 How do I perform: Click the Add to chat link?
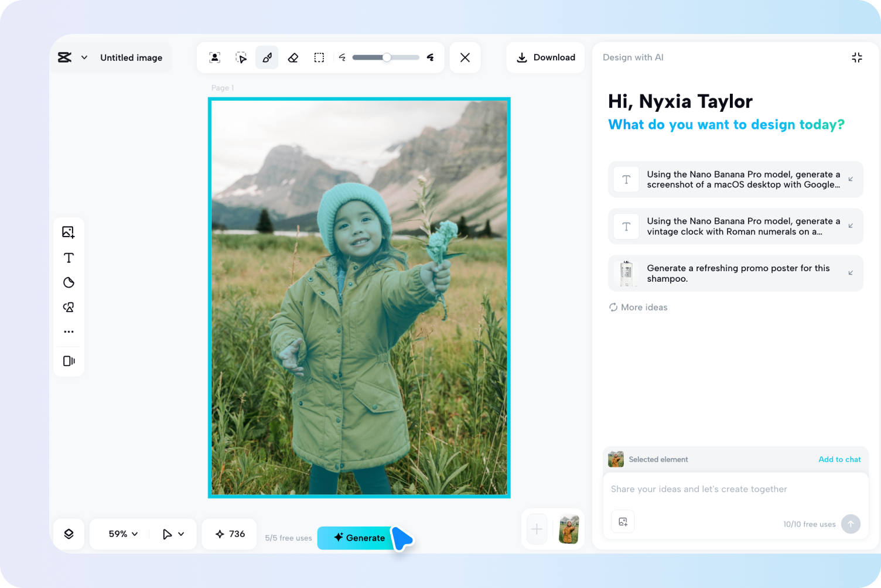[x=839, y=459]
